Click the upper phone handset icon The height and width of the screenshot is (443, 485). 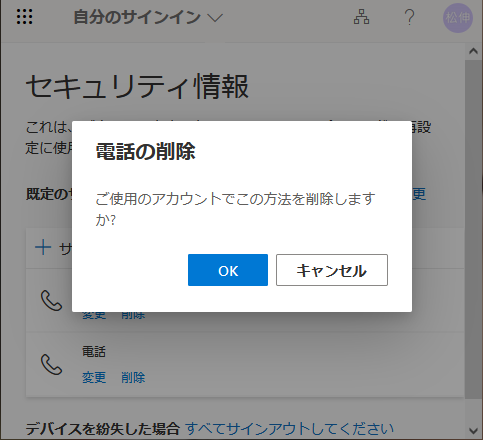tap(51, 301)
